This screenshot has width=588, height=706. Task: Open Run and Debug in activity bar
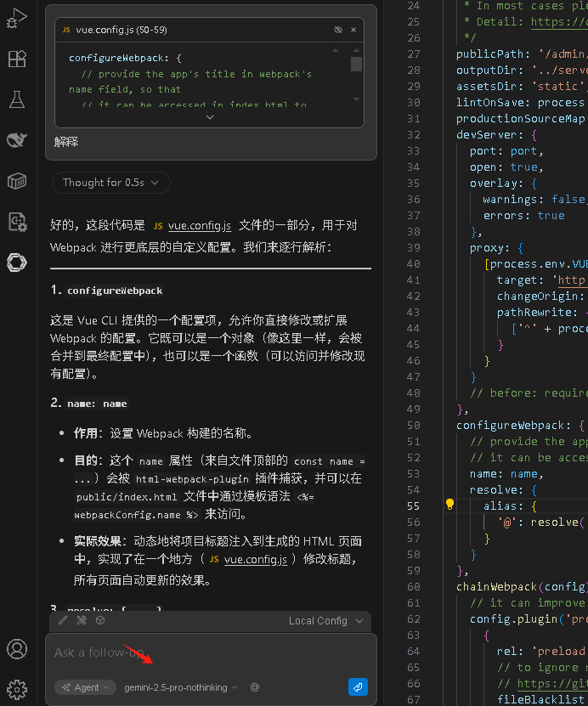tap(17, 18)
